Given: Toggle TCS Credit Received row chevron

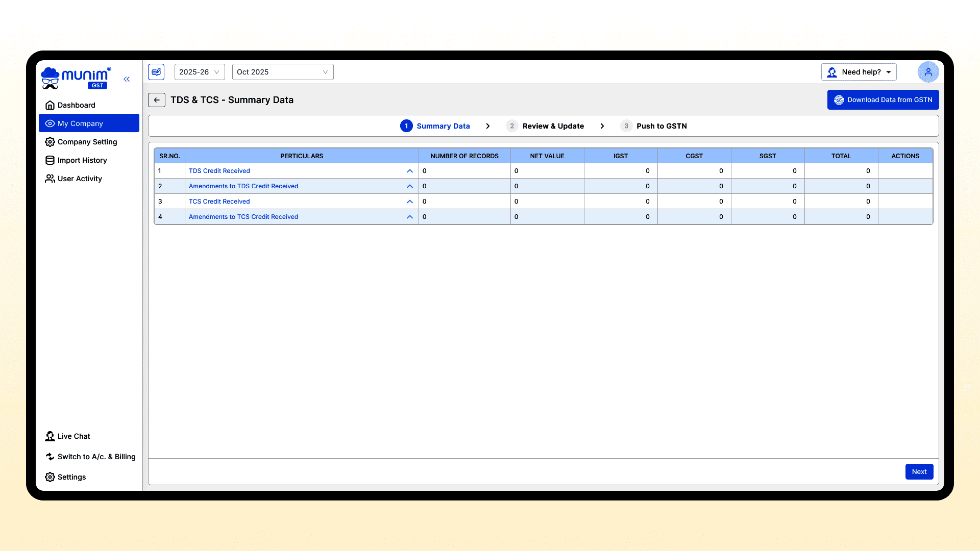Looking at the screenshot, I should click(409, 202).
